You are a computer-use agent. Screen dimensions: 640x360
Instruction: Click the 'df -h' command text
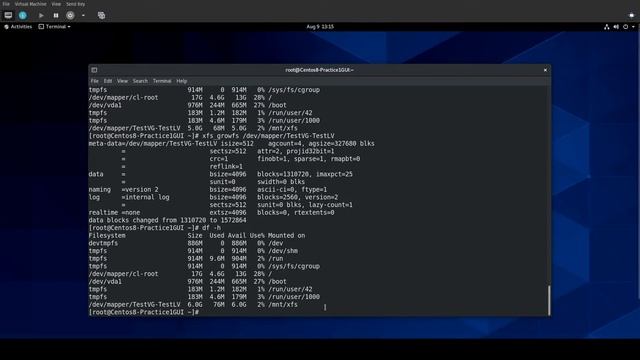(211, 228)
